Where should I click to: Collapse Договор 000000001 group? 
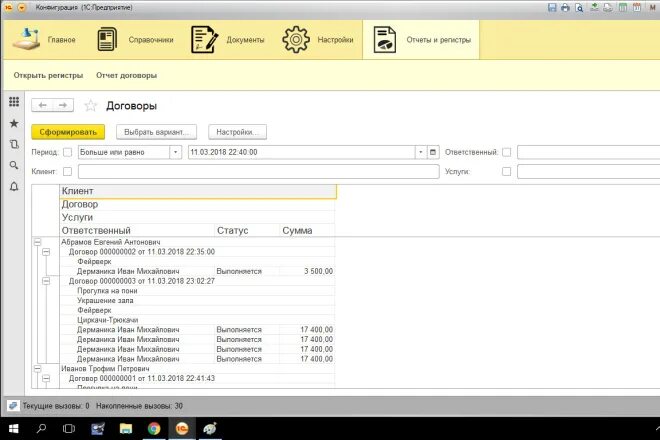[46, 379]
